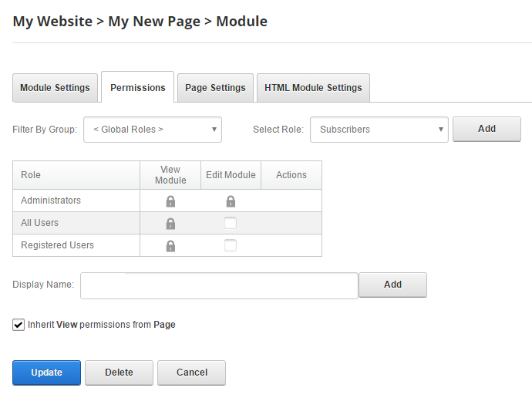Focus the Display Name text field

(219, 285)
